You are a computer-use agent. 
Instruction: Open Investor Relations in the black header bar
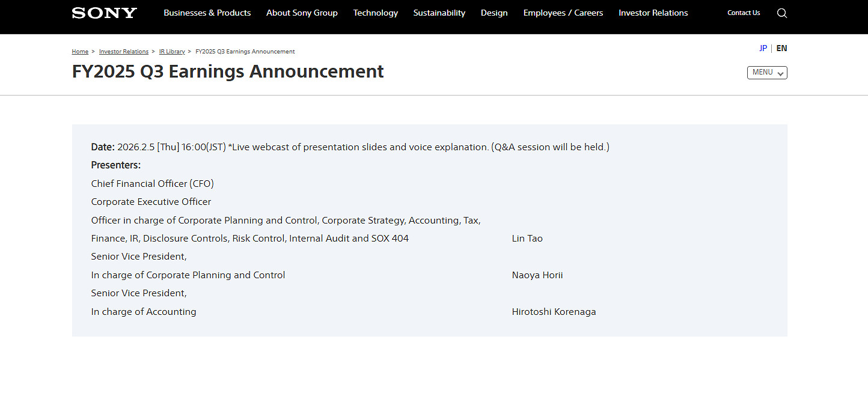coord(653,13)
